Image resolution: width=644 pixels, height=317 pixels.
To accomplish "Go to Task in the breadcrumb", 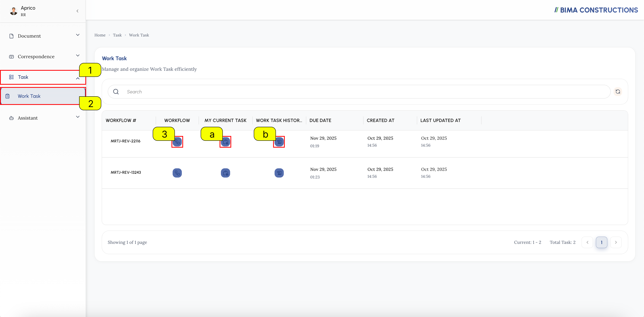I will click(x=117, y=35).
